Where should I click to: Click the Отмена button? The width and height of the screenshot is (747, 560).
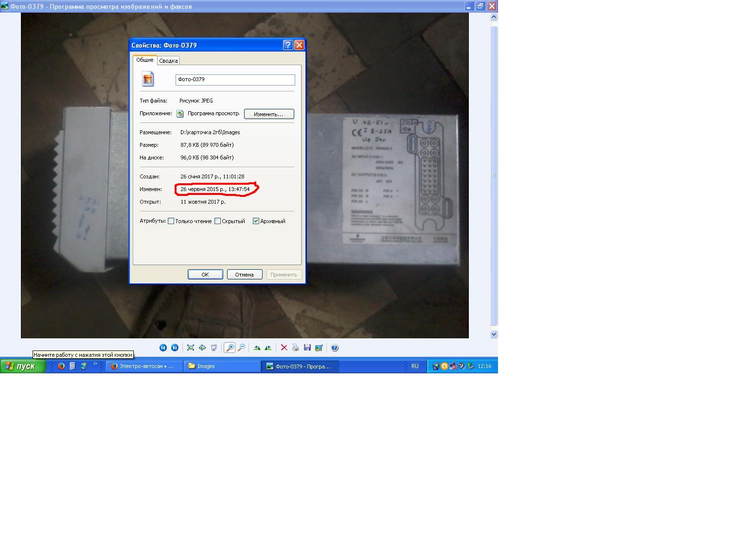244,275
